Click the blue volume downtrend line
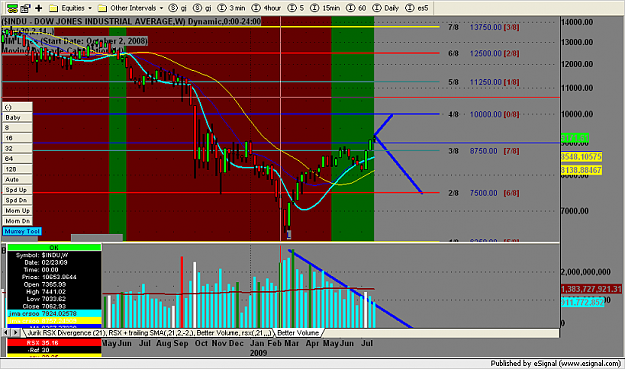625x369 pixels. tap(351, 288)
